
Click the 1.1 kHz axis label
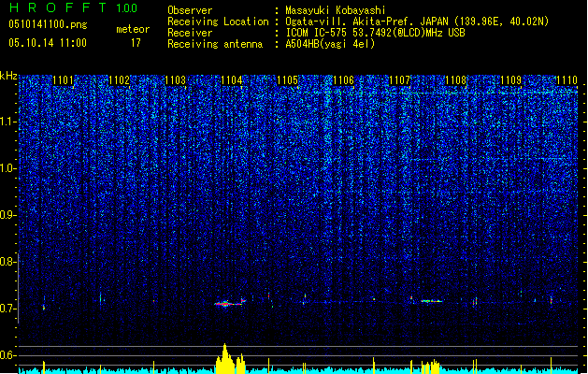[8, 122]
